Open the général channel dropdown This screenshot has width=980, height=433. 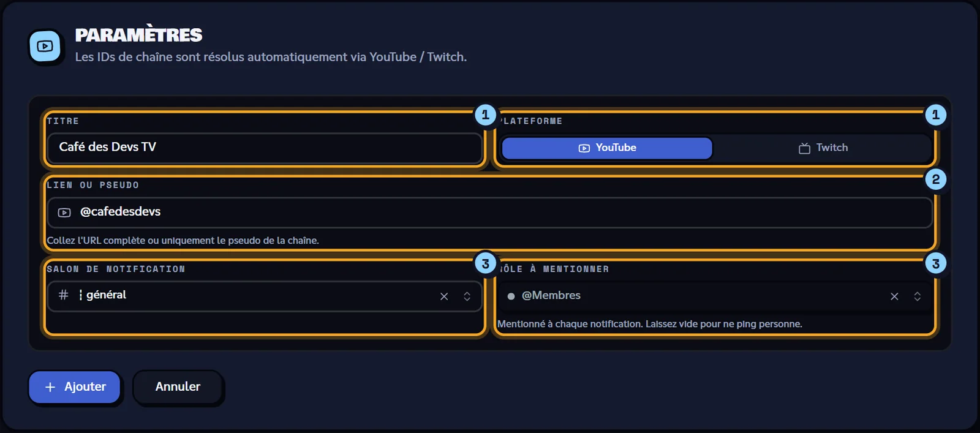[265, 296]
